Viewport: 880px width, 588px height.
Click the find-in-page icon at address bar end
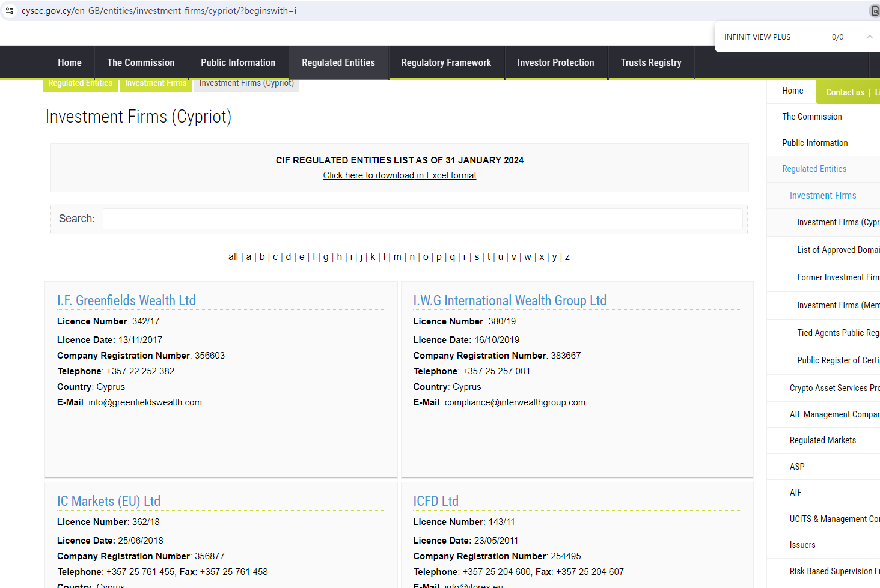[x=875, y=11]
